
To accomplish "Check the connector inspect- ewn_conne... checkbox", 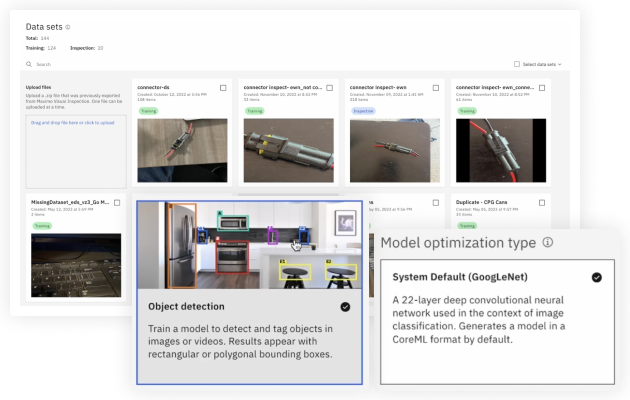I will click(x=542, y=88).
